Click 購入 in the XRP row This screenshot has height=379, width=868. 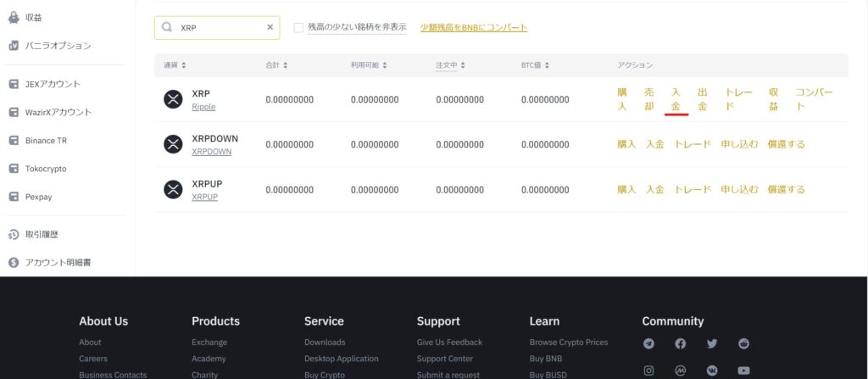[622, 100]
